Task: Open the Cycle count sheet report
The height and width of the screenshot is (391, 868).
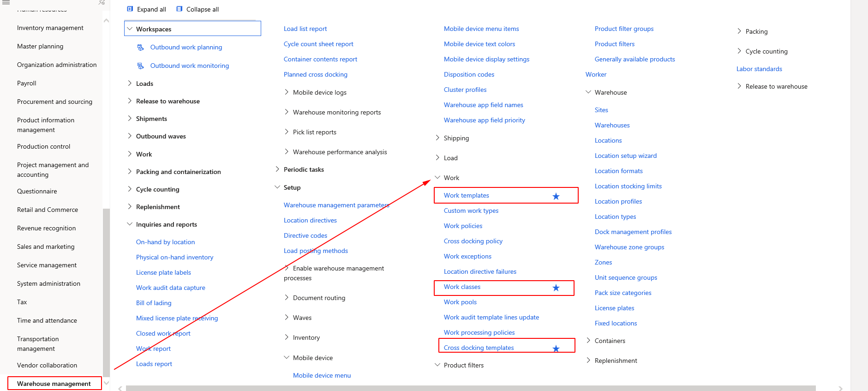Action: point(318,44)
